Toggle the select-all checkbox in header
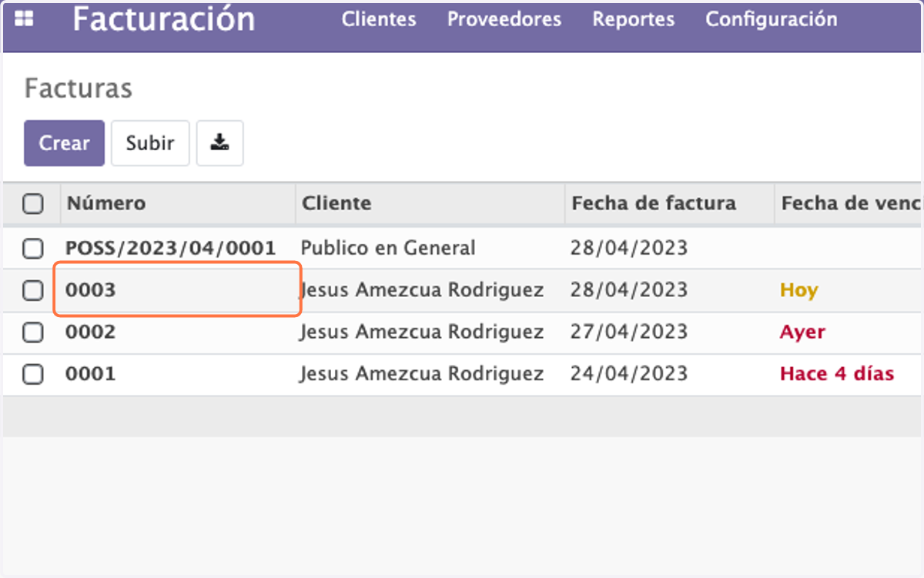This screenshot has height=578, width=924. pyautogui.click(x=32, y=203)
